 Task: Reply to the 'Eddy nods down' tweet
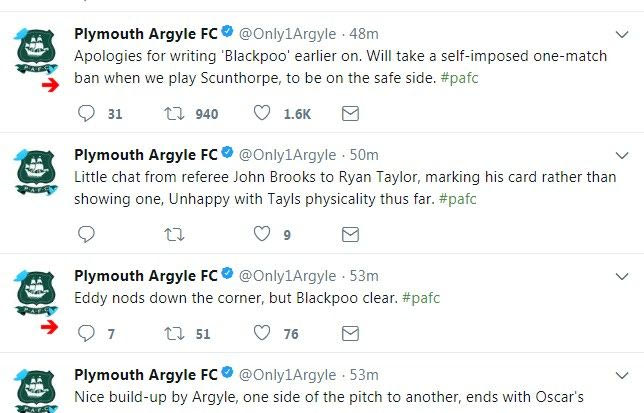coord(86,333)
